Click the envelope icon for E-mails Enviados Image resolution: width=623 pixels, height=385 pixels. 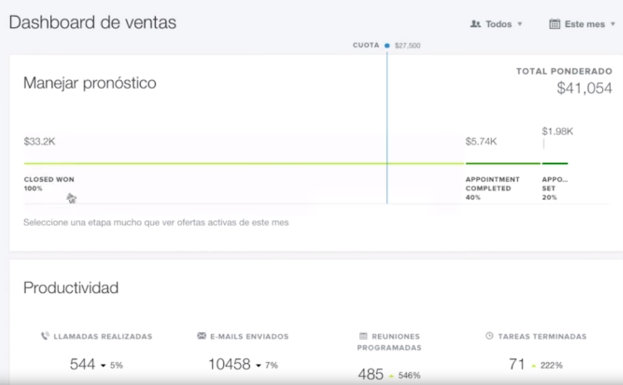(x=202, y=336)
